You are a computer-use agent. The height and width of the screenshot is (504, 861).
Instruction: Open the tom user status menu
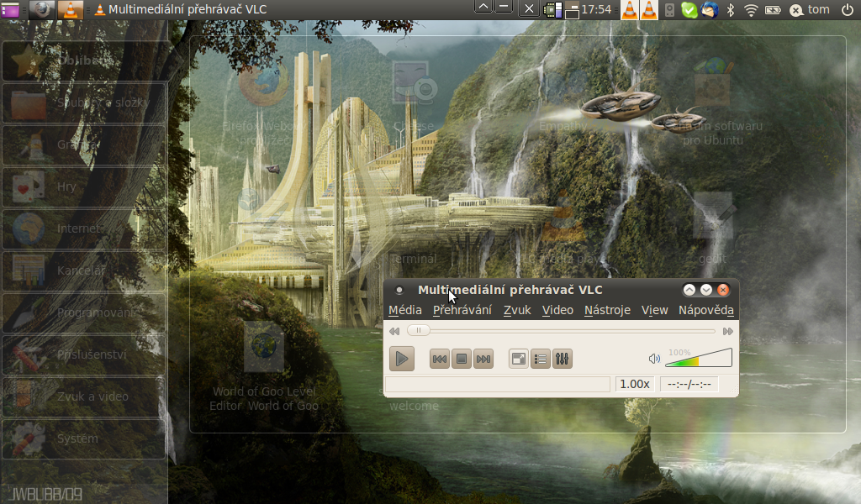point(810,10)
